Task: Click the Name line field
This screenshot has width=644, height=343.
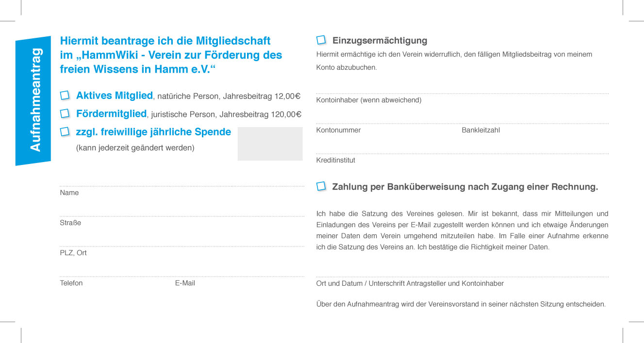Action: click(182, 180)
